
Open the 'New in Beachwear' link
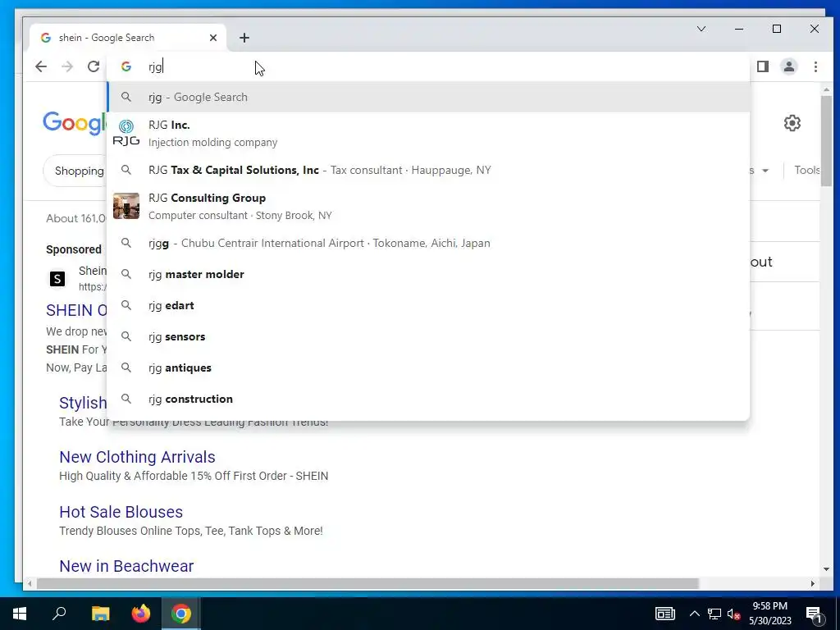click(x=126, y=566)
